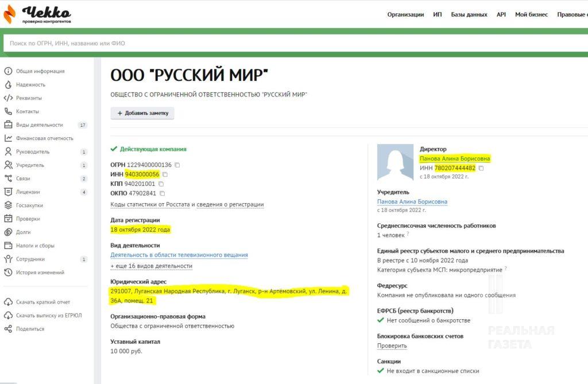The image size is (588, 384).
Task: Open the Мой бизнес menu
Action: [531, 14]
